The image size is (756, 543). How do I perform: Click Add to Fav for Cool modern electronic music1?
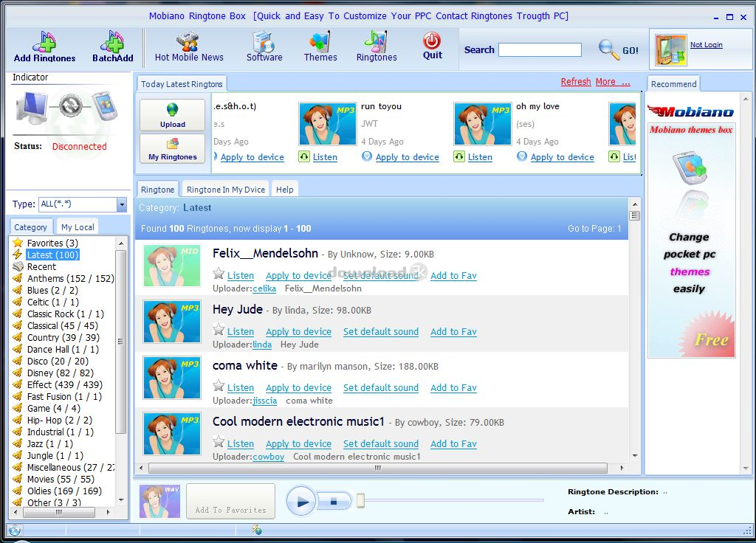[454, 443]
